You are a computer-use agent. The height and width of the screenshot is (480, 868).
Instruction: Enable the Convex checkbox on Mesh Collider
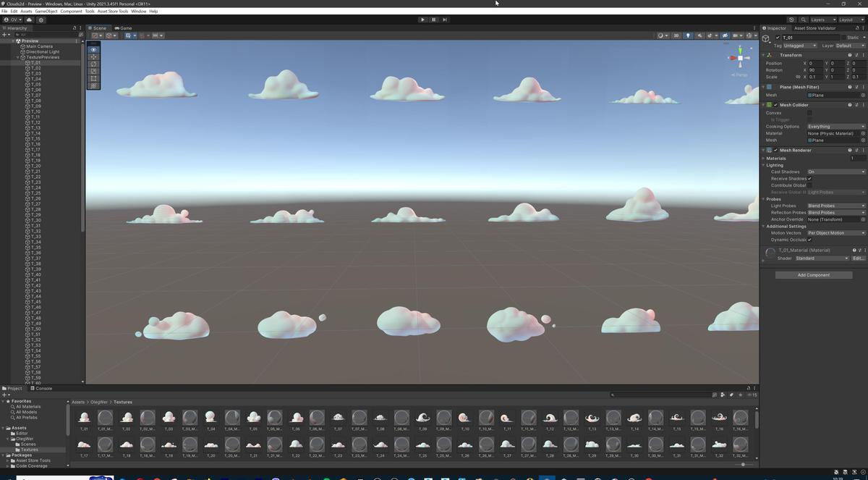(809, 112)
